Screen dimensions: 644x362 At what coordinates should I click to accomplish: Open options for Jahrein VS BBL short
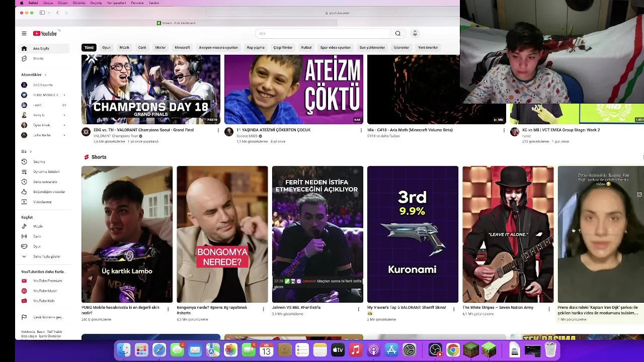tap(358, 309)
